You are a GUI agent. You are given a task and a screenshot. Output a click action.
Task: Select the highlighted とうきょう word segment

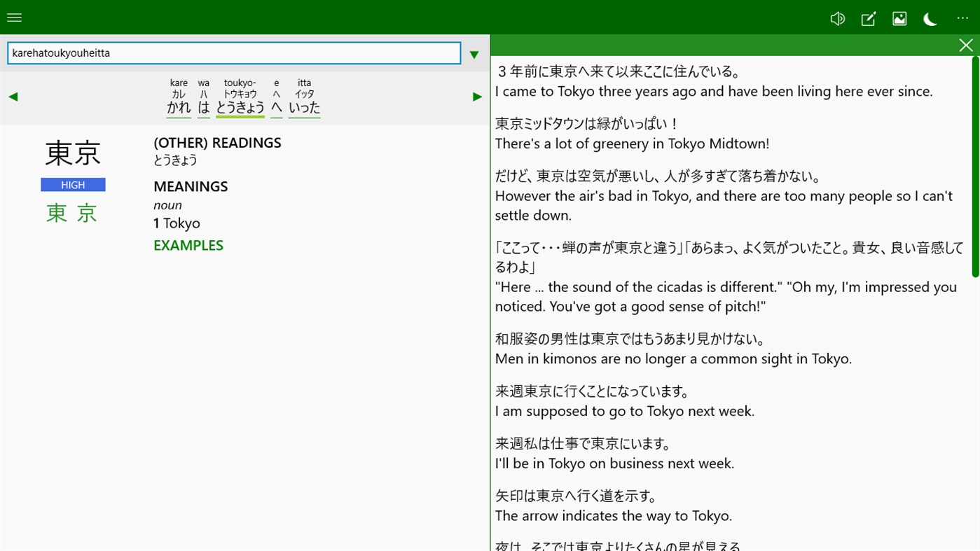240,106
